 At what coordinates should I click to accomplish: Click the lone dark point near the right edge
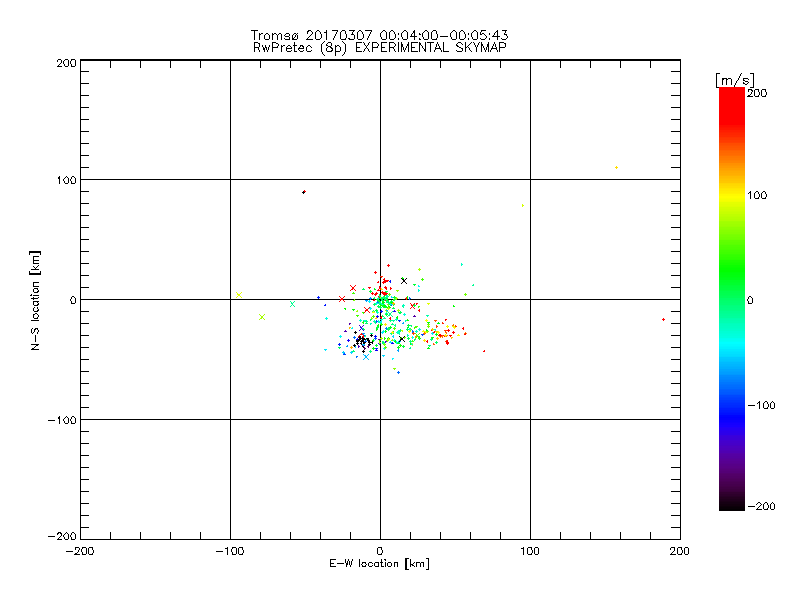click(663, 319)
